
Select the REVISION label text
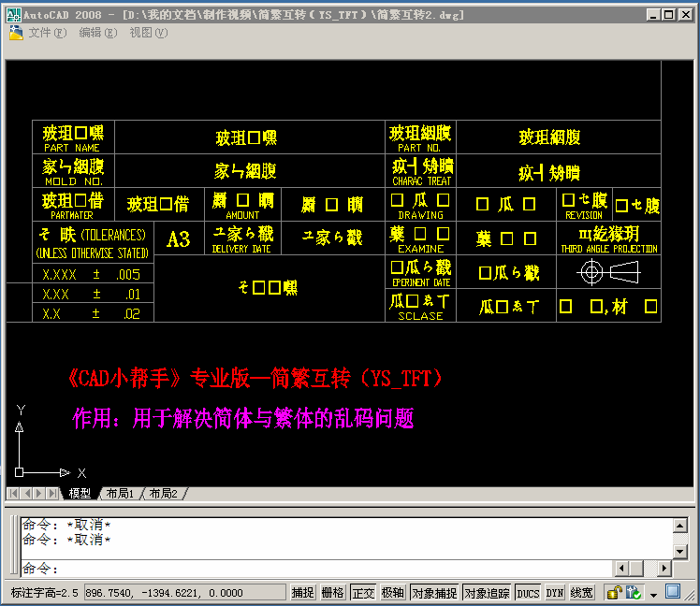coord(583,215)
